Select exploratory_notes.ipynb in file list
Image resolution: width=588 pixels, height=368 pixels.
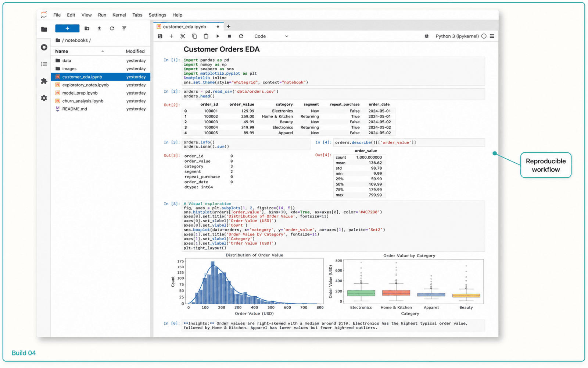click(x=101, y=85)
